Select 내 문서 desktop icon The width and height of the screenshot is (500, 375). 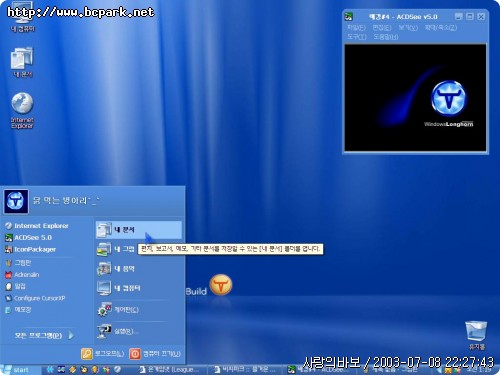[22, 62]
